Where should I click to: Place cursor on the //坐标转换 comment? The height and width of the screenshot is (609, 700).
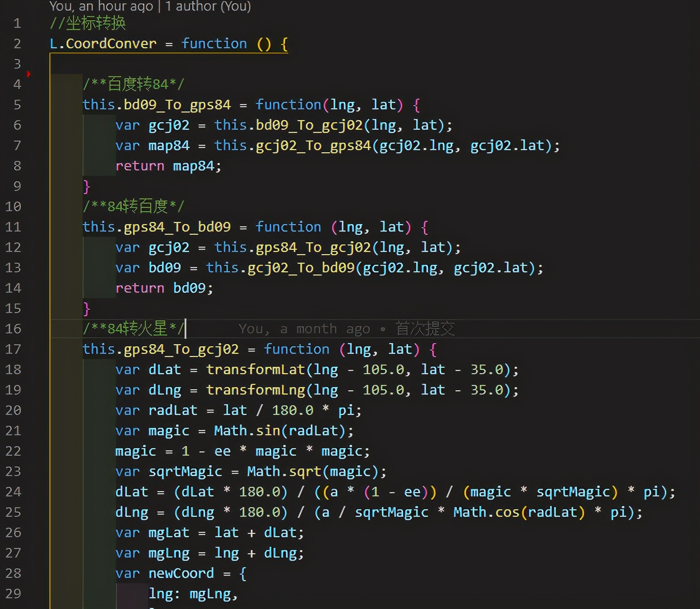click(x=87, y=23)
